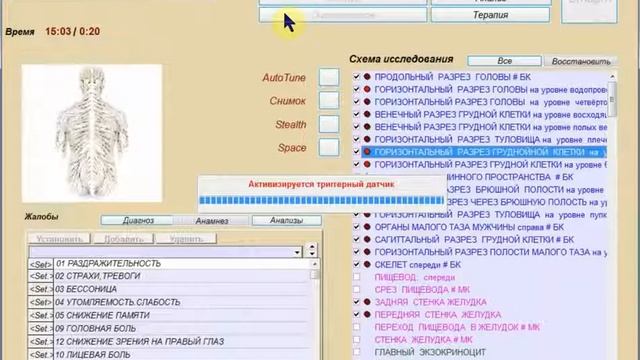Toggle the Stealth box
The height and width of the screenshot is (360, 640).
coord(329,124)
